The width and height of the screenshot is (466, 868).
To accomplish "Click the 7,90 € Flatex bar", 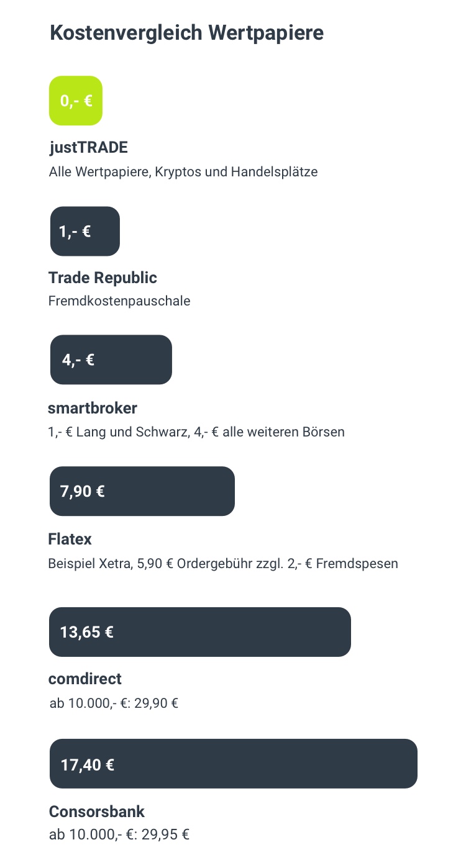I will tap(142, 491).
